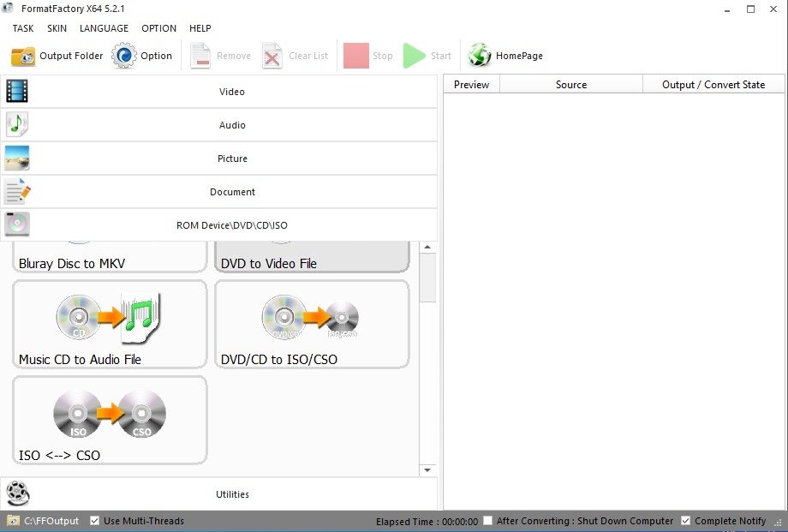The height and width of the screenshot is (532, 788).
Task: Toggle the Use Multi-Threads checkbox
Action: (94, 521)
